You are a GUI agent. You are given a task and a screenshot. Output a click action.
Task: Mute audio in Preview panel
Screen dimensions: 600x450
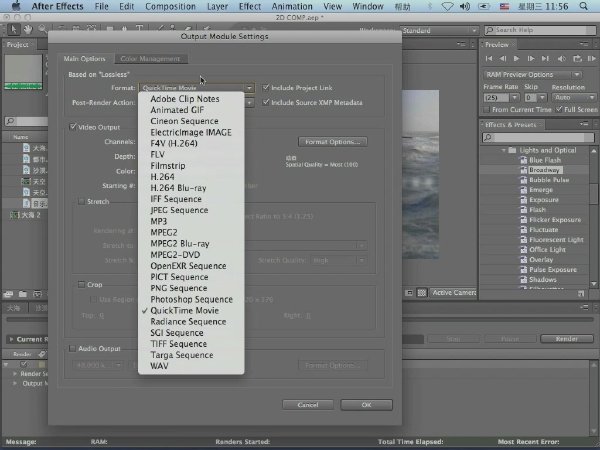[x=561, y=59]
